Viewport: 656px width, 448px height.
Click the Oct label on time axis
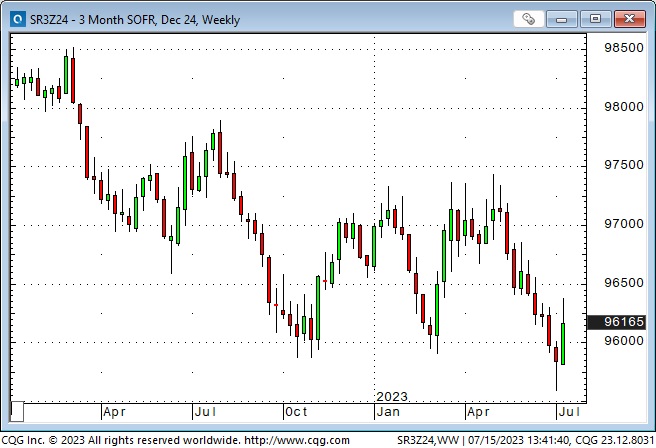(296, 412)
